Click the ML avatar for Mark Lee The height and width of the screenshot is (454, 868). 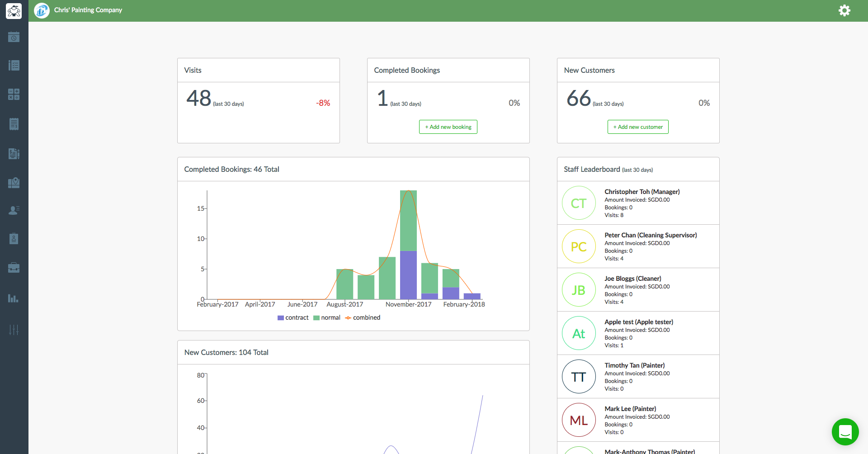(579, 420)
